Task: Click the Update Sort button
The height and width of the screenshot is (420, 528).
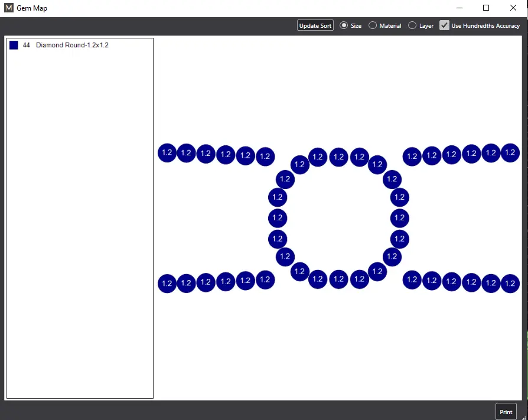Action: (x=315, y=25)
